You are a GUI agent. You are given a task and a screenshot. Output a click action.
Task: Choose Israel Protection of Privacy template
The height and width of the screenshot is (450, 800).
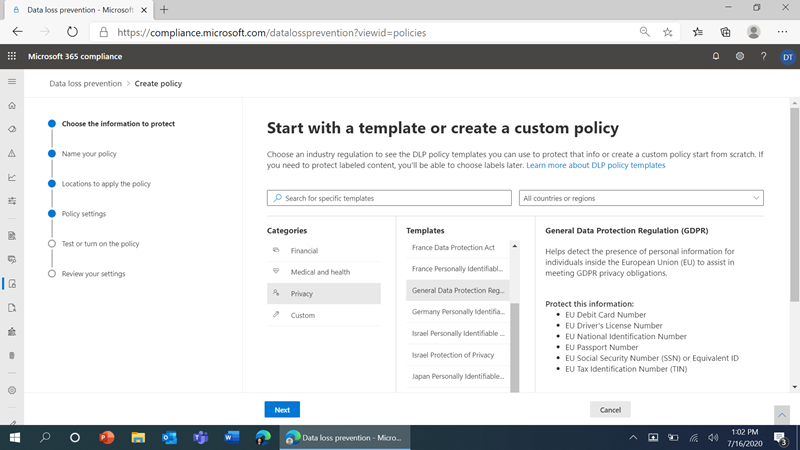click(x=458, y=355)
